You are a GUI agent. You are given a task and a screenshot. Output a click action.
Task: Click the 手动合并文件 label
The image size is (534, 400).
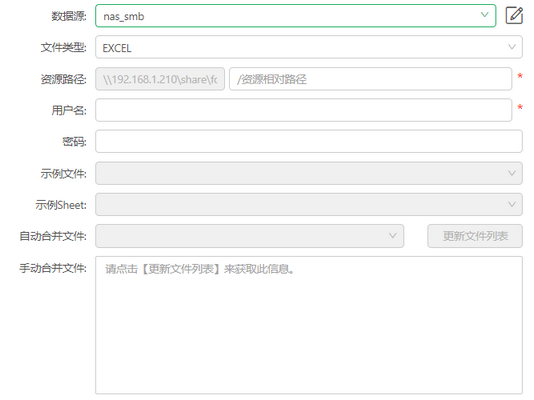[53, 268]
